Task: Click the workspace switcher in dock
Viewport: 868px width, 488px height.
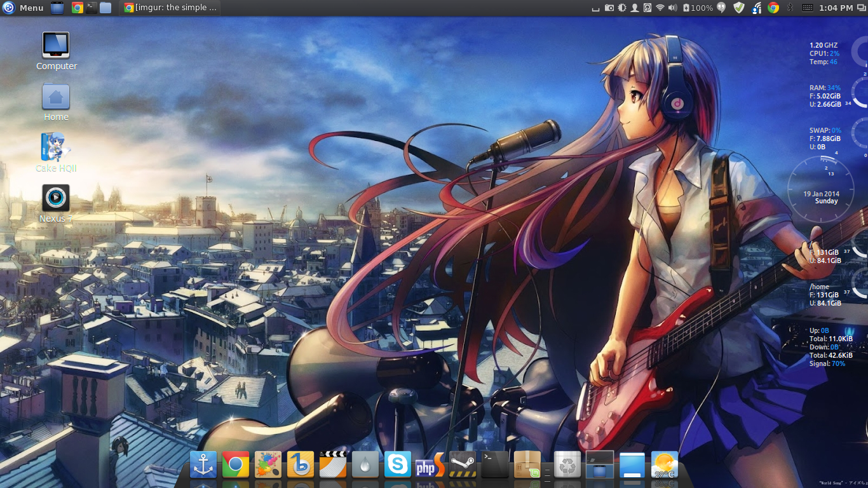Action: pos(600,465)
